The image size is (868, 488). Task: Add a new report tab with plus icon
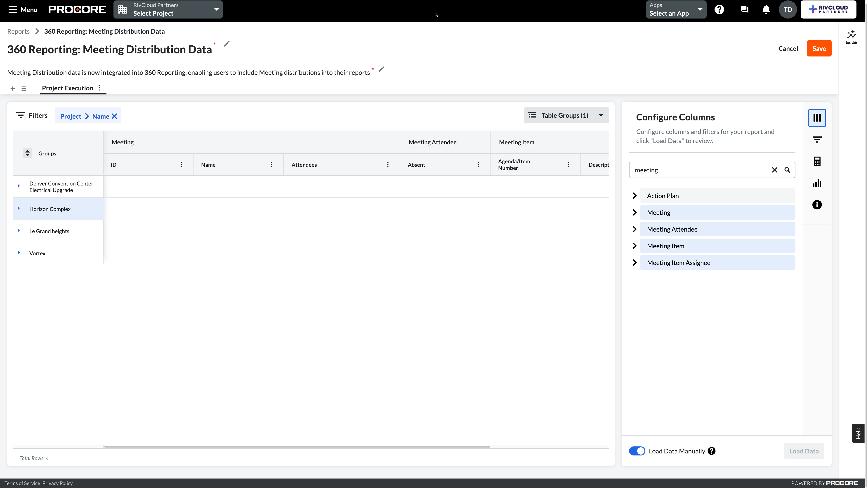[x=12, y=88]
